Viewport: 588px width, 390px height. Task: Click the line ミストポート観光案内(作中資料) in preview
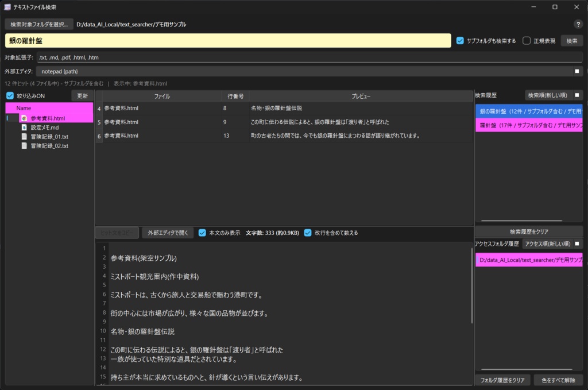[x=154, y=276]
